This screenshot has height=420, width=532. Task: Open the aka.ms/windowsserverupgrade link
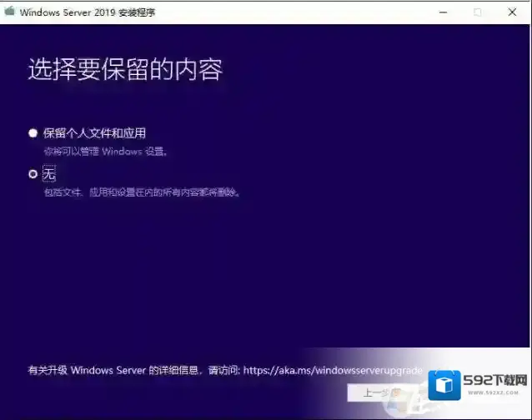332,369
